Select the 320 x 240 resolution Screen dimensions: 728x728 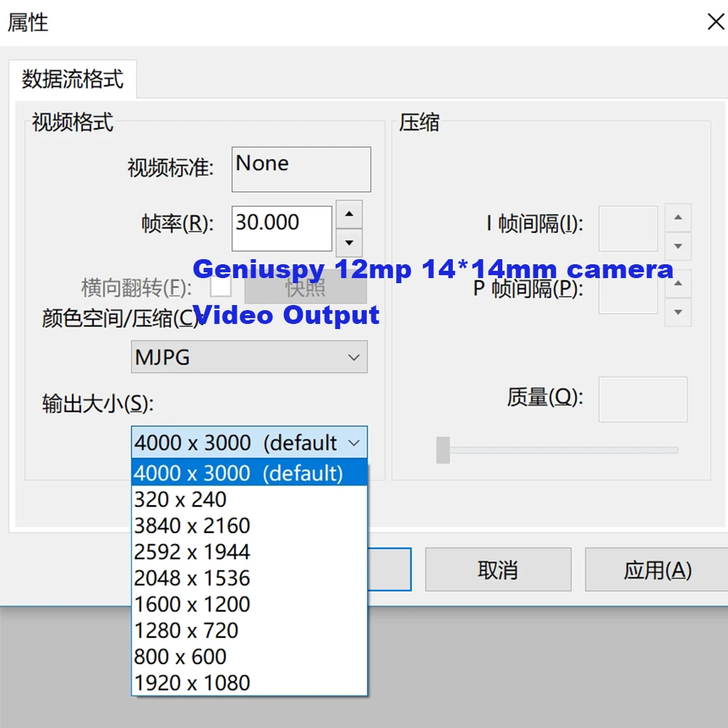[x=249, y=499]
